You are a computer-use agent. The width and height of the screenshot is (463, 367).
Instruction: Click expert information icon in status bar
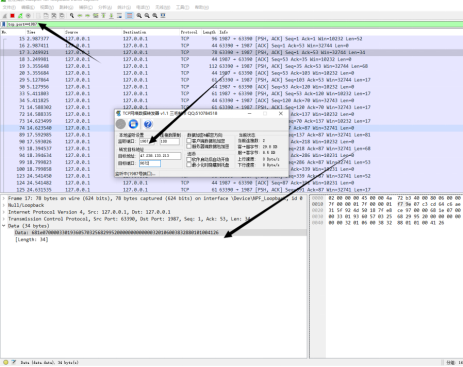click(x=6, y=362)
